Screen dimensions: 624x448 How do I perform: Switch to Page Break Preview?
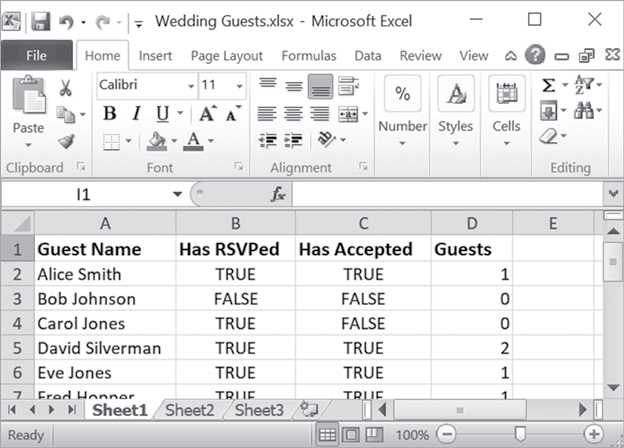click(x=373, y=434)
